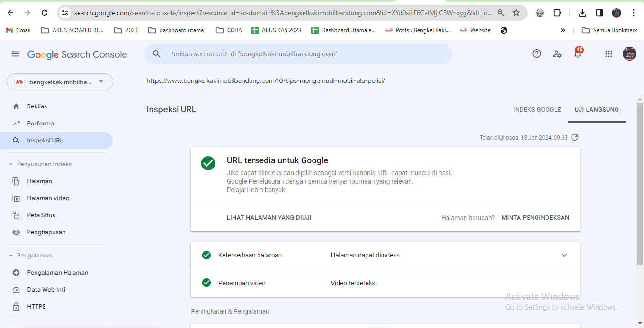Image resolution: width=644 pixels, height=328 pixels.
Task: Open Peta Situs in the sidebar
Action: pos(41,215)
